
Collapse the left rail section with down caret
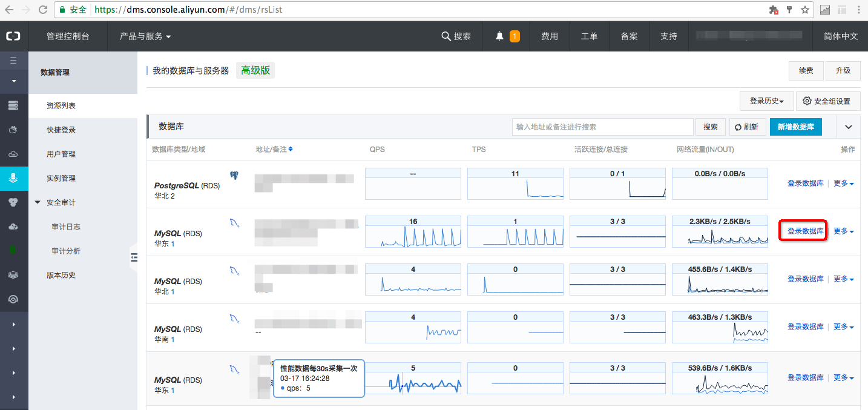coord(13,81)
